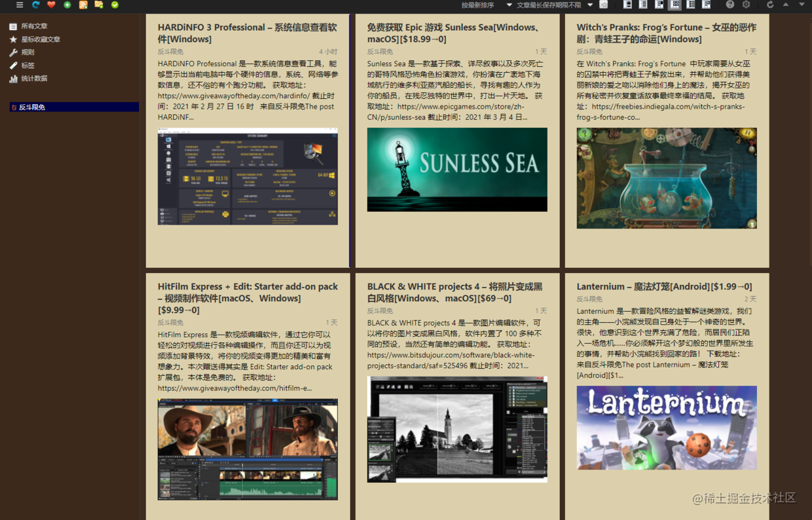812x520 pixels.
Task: Select 星标收藏文章 in the sidebar
Action: [x=41, y=39]
